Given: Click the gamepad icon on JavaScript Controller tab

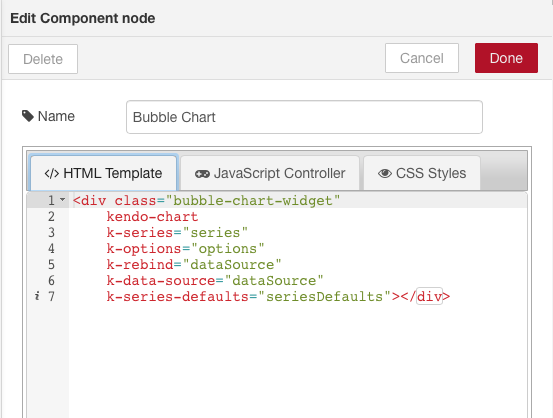Looking at the screenshot, I should [x=202, y=174].
